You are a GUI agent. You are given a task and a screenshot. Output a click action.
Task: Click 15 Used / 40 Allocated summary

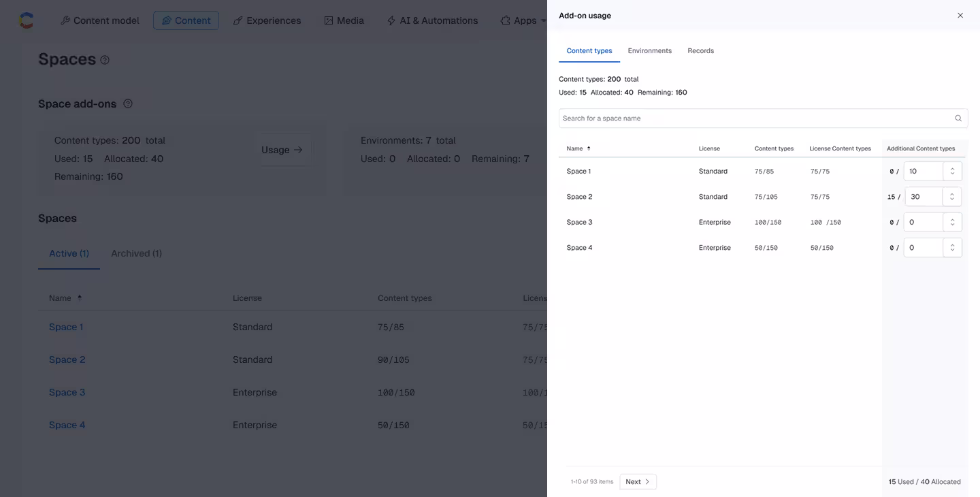(924, 482)
